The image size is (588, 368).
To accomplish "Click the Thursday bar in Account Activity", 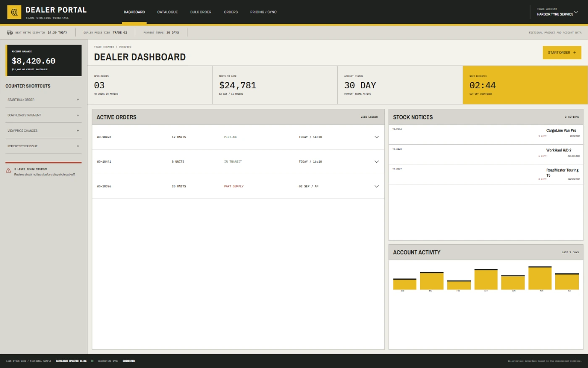I will click(432, 281).
